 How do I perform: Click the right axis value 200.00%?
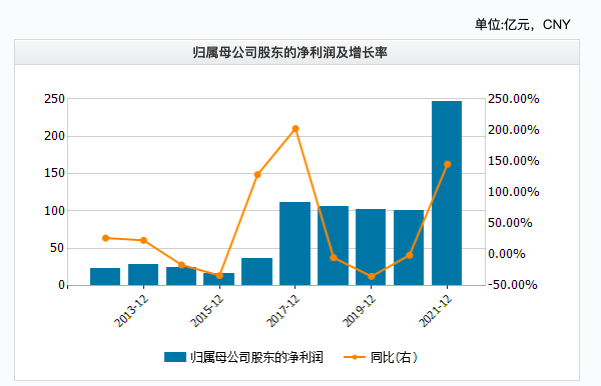pyautogui.click(x=514, y=130)
